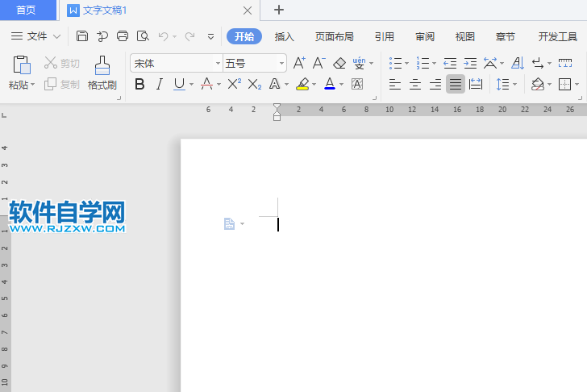
Task: Click borders icon
Action: pyautogui.click(x=564, y=84)
